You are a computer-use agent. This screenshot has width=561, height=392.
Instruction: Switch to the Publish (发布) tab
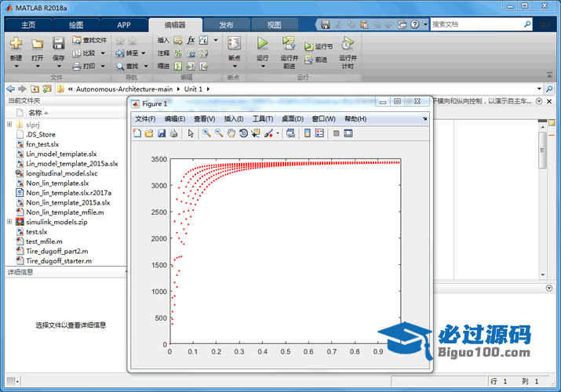click(226, 25)
